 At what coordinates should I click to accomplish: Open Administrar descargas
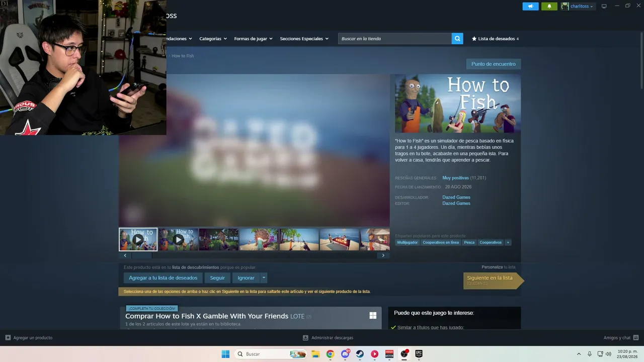328,338
